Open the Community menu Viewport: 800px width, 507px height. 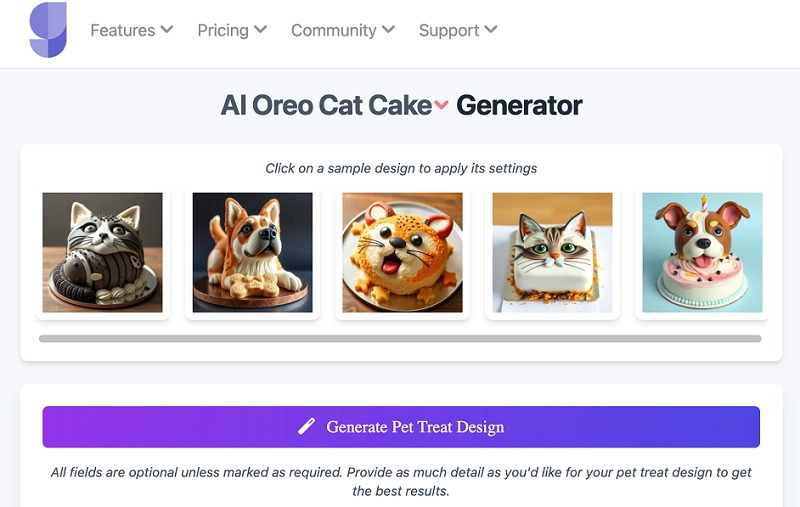331,30
